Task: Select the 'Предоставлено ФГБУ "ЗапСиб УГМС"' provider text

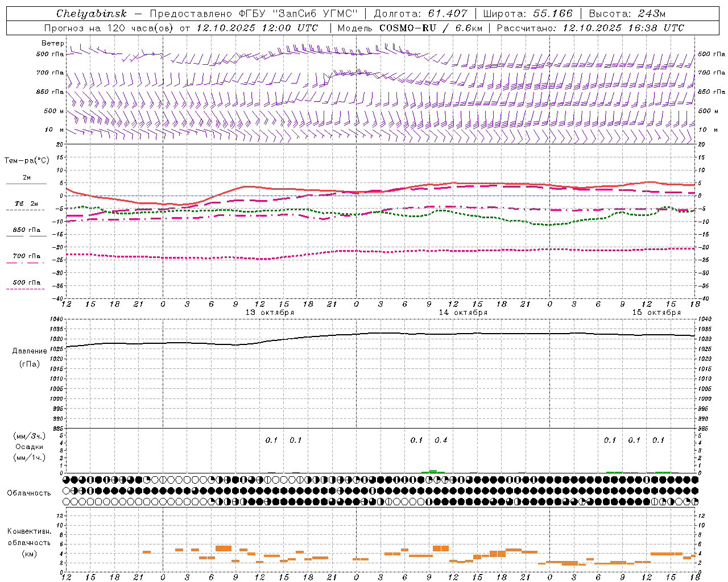Action: pos(254,14)
